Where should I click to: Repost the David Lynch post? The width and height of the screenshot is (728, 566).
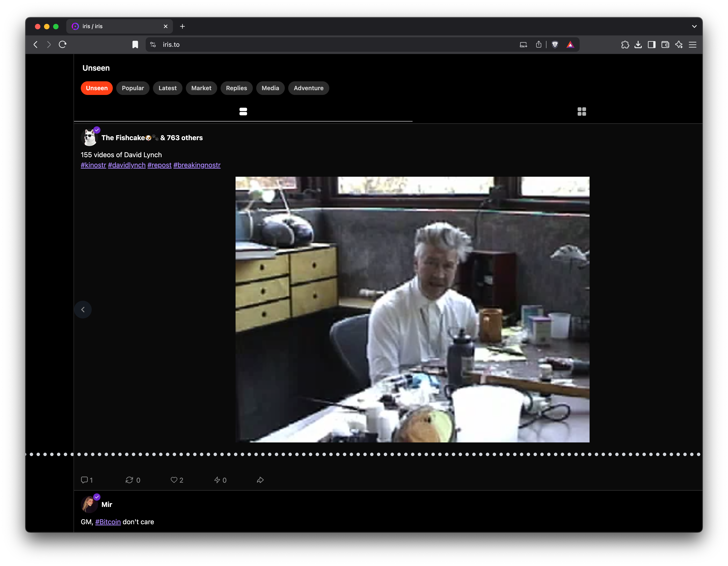[x=133, y=480]
